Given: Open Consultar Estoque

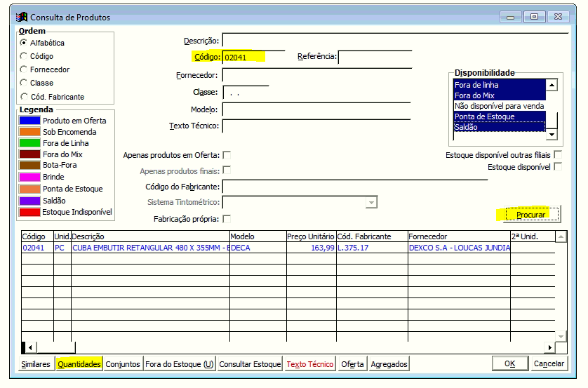Looking at the screenshot, I should point(250,364).
